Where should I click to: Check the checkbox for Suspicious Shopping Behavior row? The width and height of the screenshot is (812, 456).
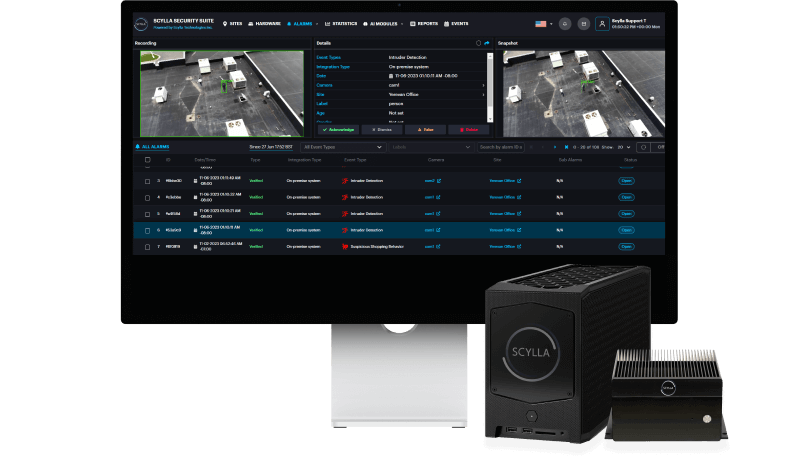pyautogui.click(x=148, y=247)
